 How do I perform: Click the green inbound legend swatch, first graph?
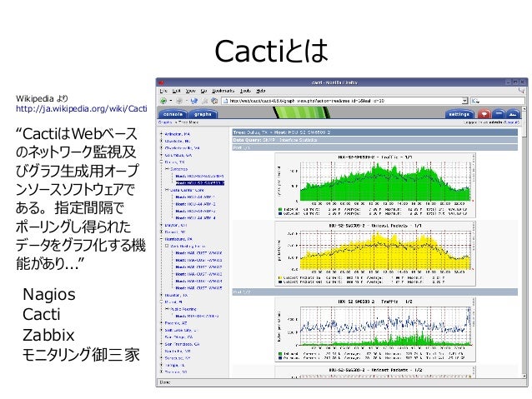280,210
